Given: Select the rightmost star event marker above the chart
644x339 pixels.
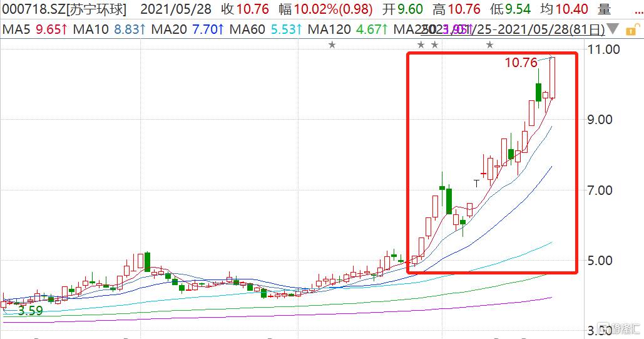Looking at the screenshot, I should click(x=489, y=45).
